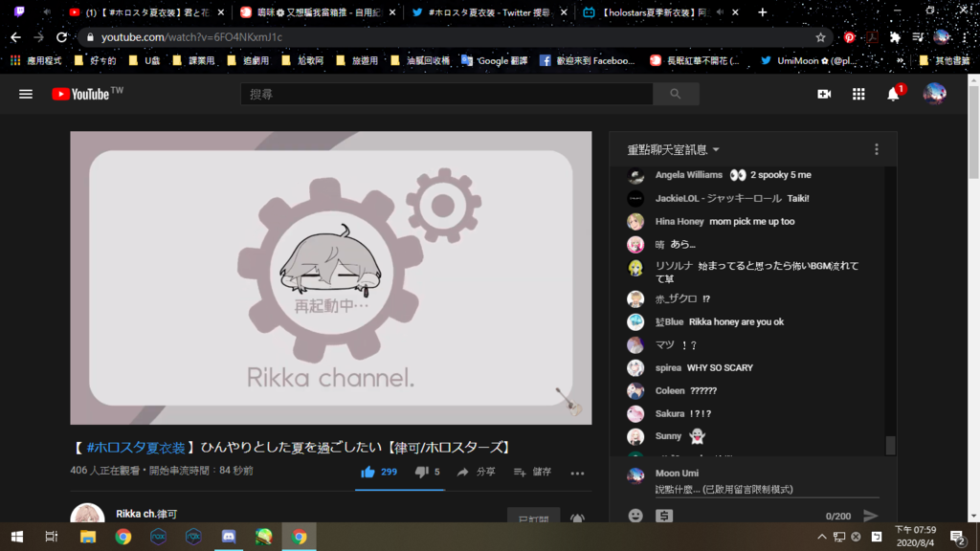Screen dimensions: 980x551
Task: Open the UmiMoon Twitter bookmark
Action: click(808, 60)
